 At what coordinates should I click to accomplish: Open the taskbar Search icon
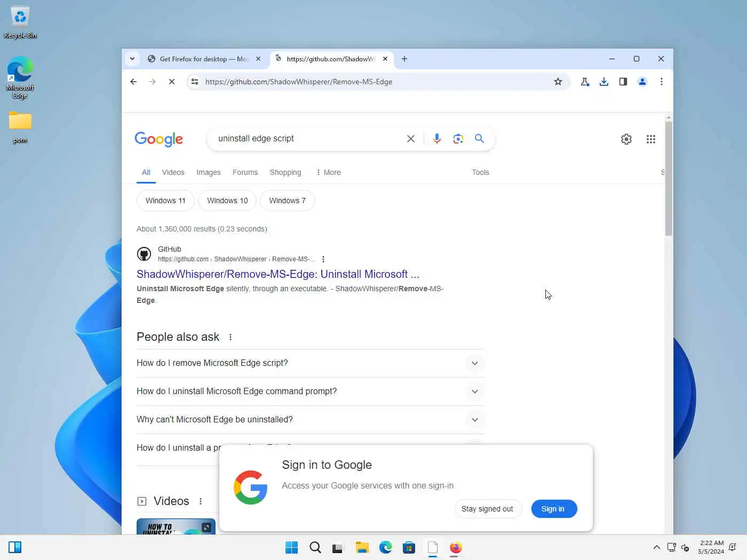[315, 548]
